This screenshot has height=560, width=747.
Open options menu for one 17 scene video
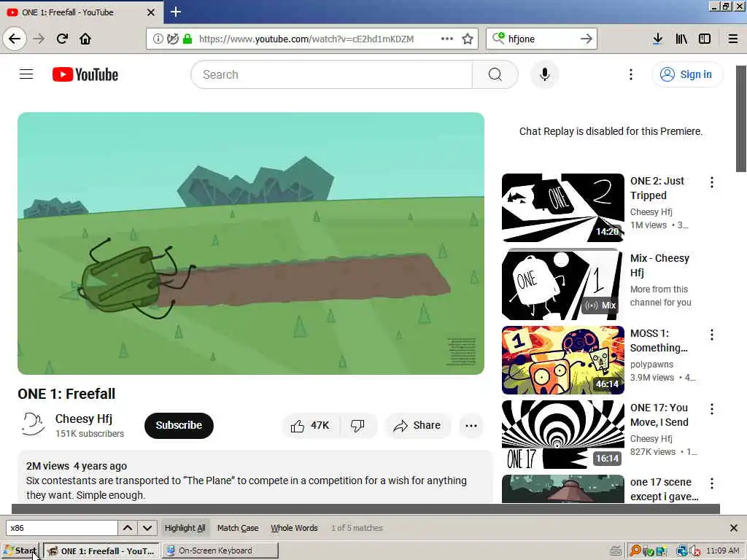(x=712, y=483)
